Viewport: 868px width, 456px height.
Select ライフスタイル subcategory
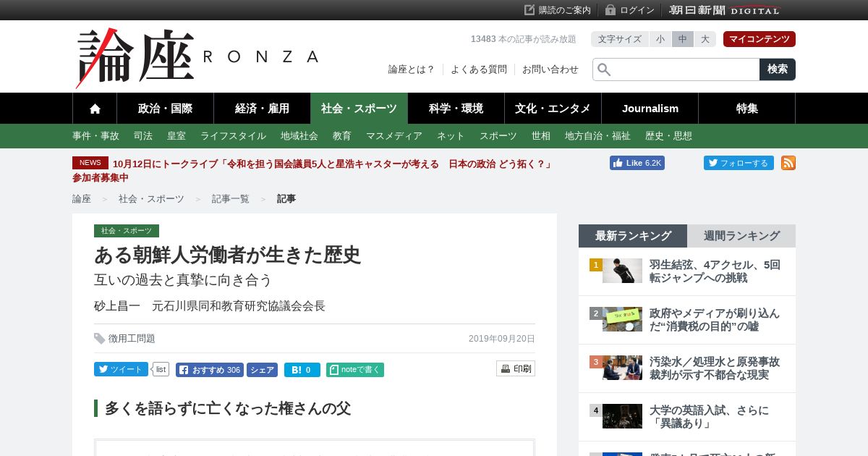[x=233, y=136]
